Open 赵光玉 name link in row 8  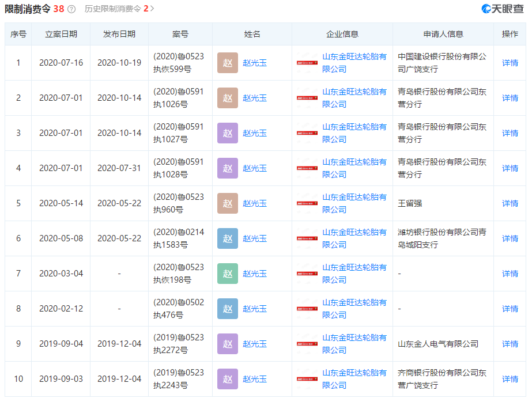pyautogui.click(x=255, y=309)
